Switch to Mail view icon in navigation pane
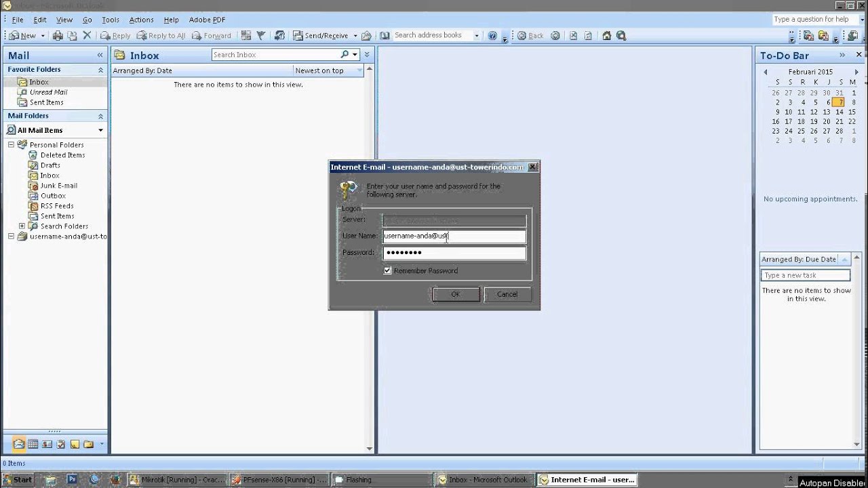868x488 pixels. (x=19, y=445)
